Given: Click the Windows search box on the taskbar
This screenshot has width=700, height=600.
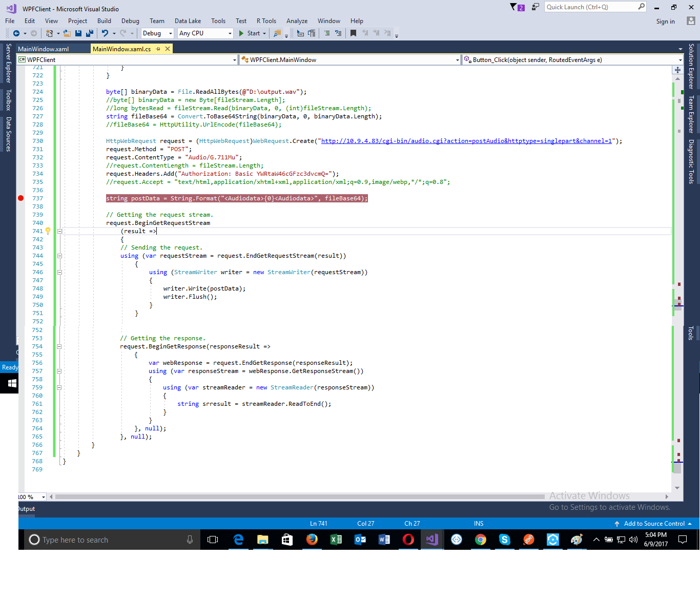Looking at the screenshot, I should point(112,540).
